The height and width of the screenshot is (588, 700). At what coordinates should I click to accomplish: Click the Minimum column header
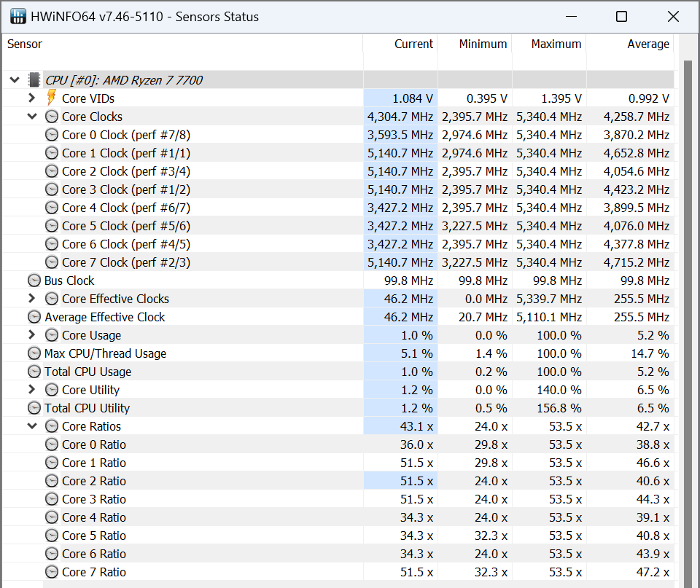(475, 44)
